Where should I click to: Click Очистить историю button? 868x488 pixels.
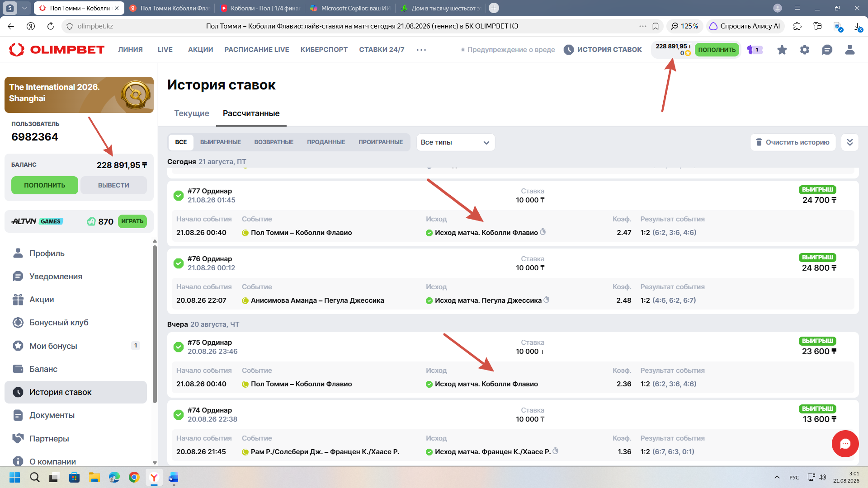click(793, 142)
